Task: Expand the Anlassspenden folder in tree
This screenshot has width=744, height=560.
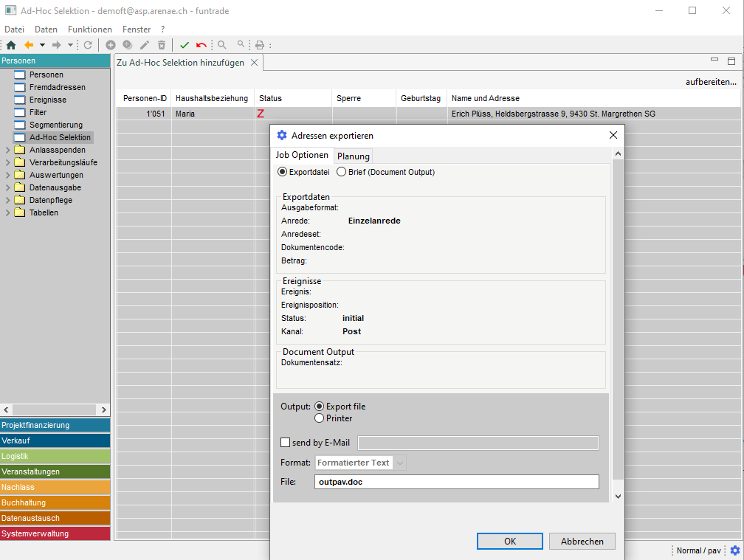Action: click(8, 150)
